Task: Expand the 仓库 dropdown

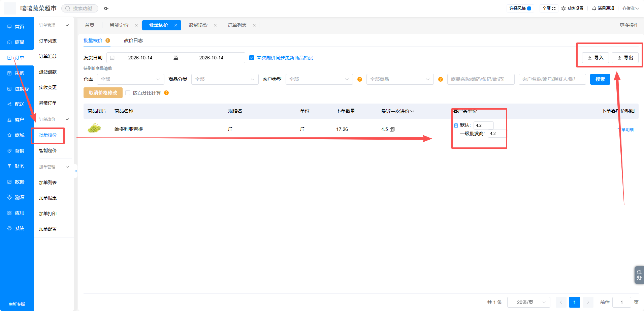Action: tap(131, 79)
